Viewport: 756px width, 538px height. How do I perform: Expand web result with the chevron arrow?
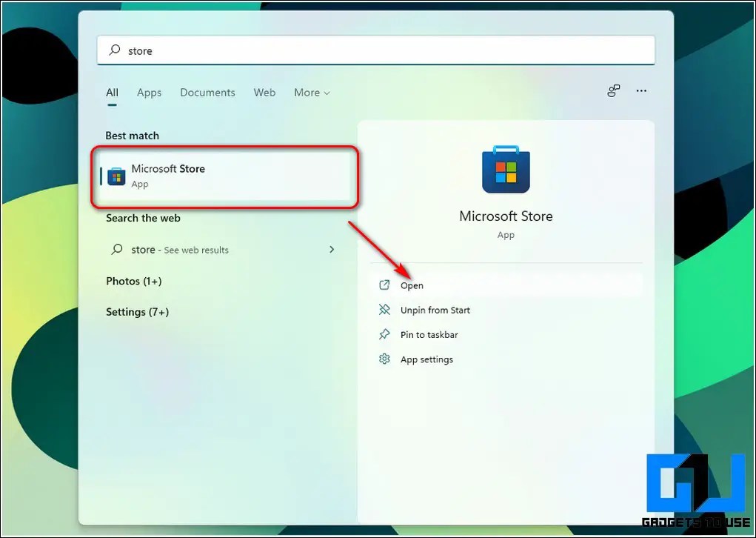[x=332, y=249]
